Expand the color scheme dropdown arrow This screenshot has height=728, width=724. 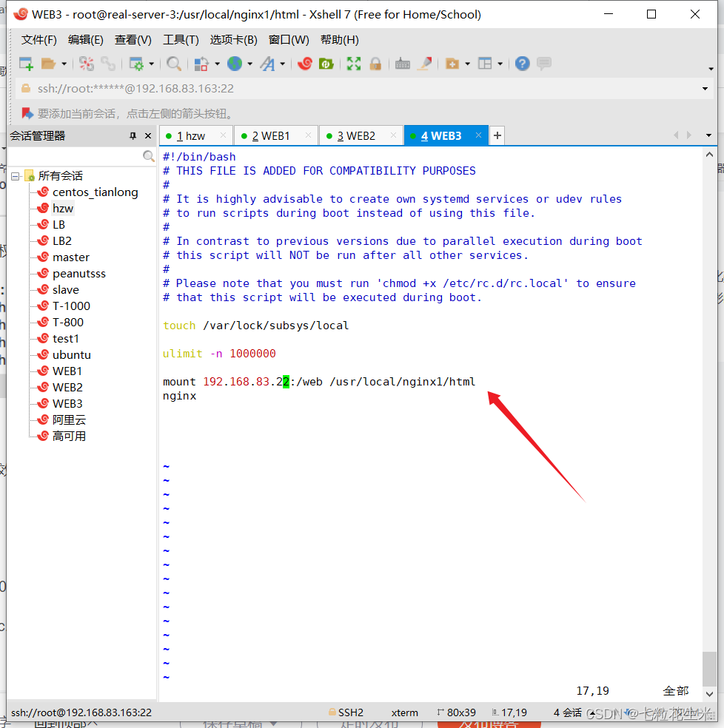point(217,64)
